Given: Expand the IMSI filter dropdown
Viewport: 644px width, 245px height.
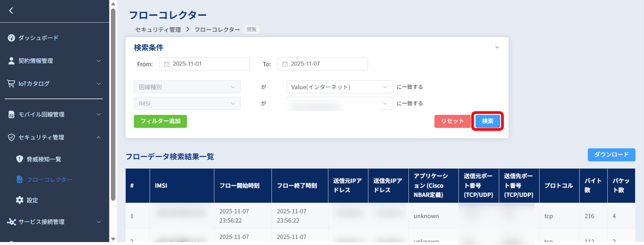Looking at the screenshot, I should pyautogui.click(x=187, y=103).
